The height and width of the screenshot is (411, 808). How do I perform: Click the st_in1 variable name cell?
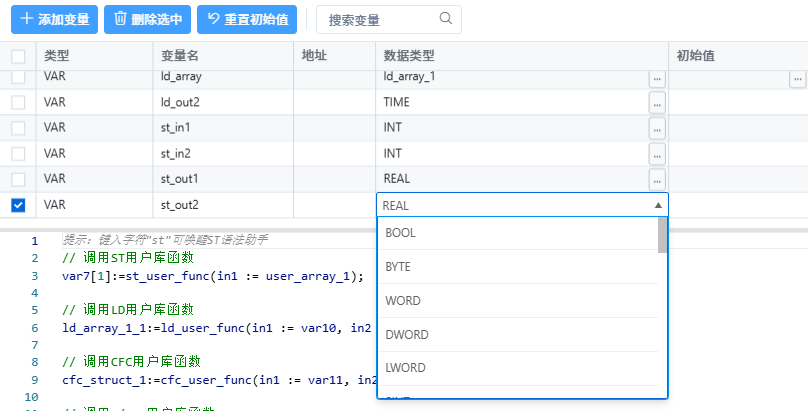[x=223, y=128]
